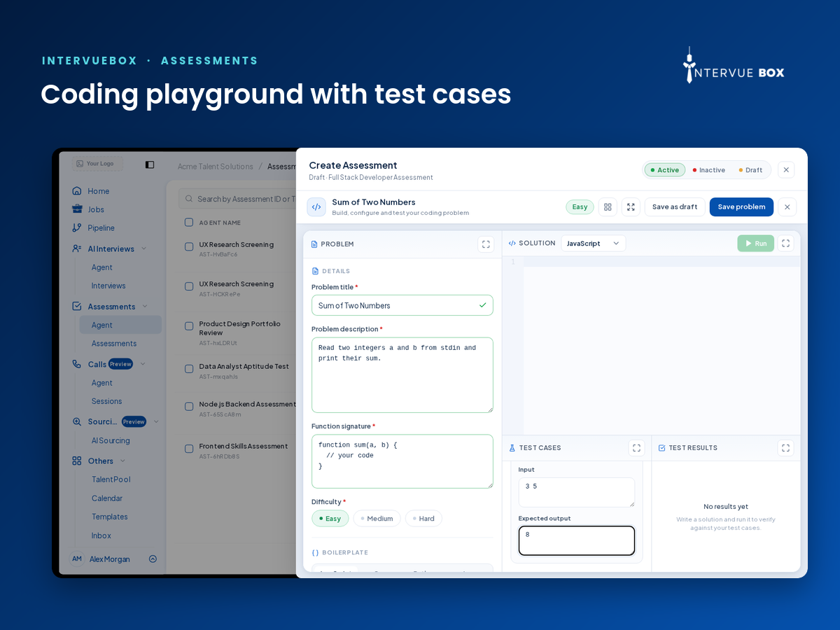Open Templates in sidebar
The image size is (840, 630).
tap(109, 517)
